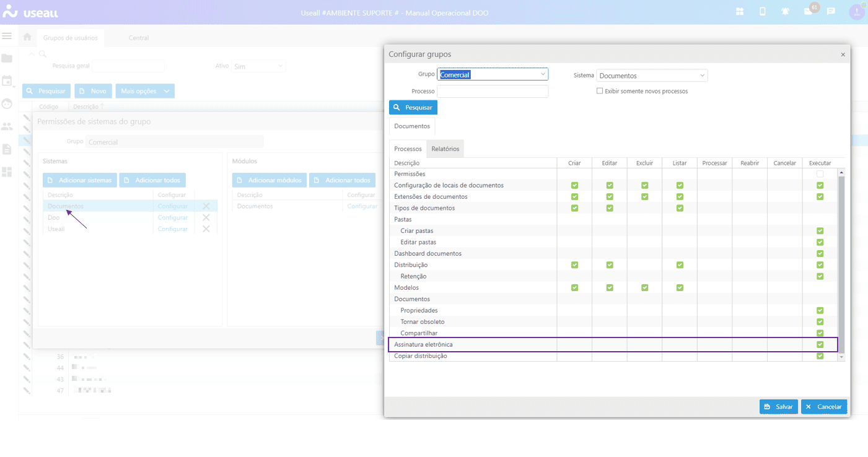Viewport: 868px width, 457px height.
Task: Click the user avatar in top right corner
Action: point(857,12)
